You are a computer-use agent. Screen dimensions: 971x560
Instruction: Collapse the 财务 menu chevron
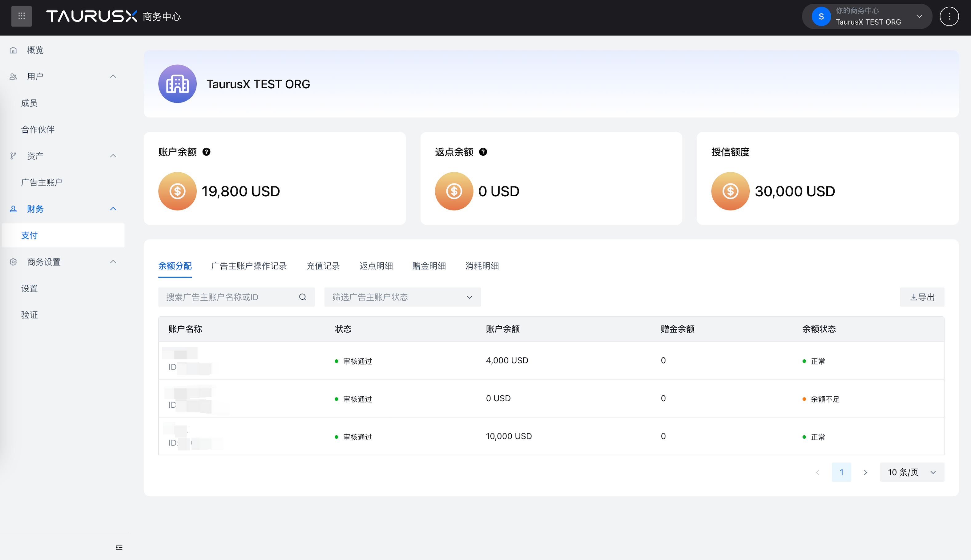(x=113, y=209)
